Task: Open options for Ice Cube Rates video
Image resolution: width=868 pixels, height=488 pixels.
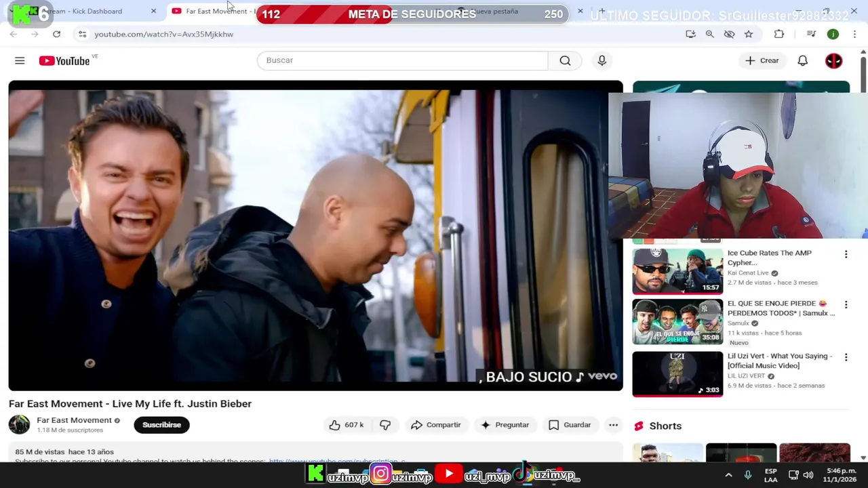Action: point(846,254)
